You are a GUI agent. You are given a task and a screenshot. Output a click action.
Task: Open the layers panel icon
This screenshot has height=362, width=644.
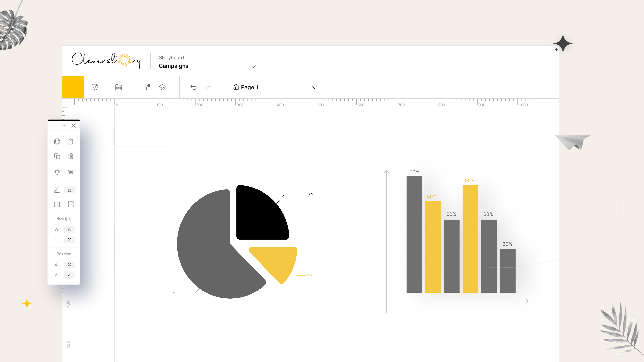pyautogui.click(x=162, y=87)
